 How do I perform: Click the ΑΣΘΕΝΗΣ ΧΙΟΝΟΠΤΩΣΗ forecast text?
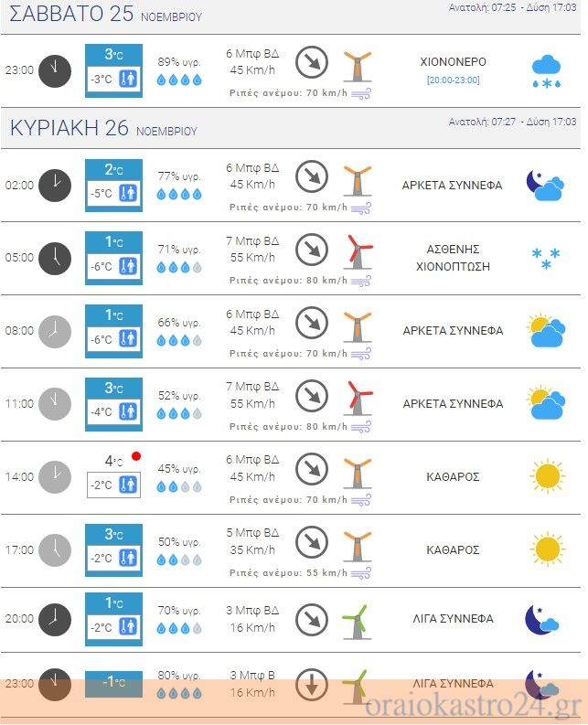point(453,258)
